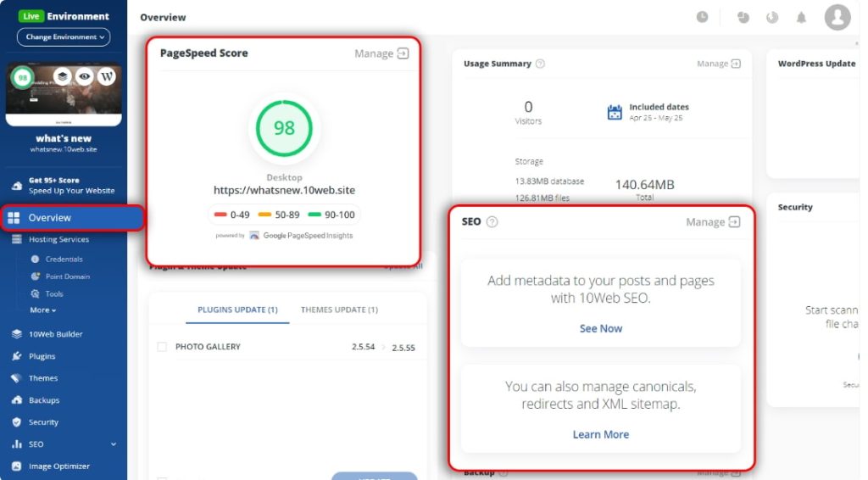Click the clock icon in top header
The image size is (868, 480).
[702, 17]
